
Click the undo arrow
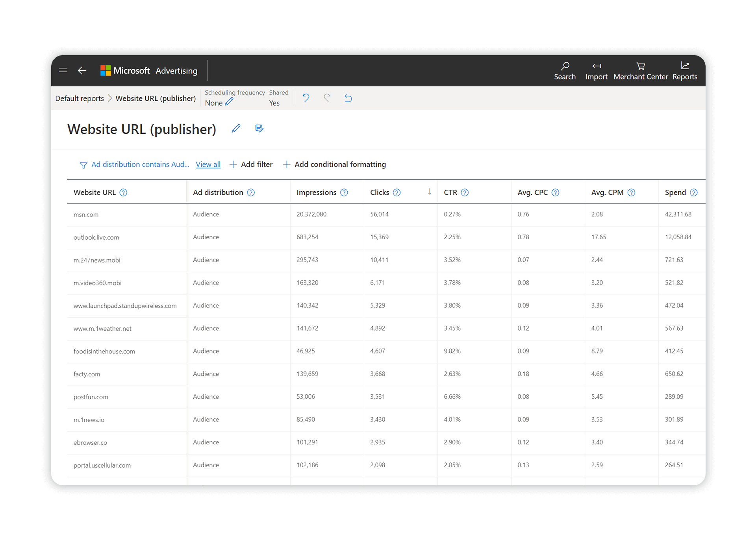tap(306, 98)
